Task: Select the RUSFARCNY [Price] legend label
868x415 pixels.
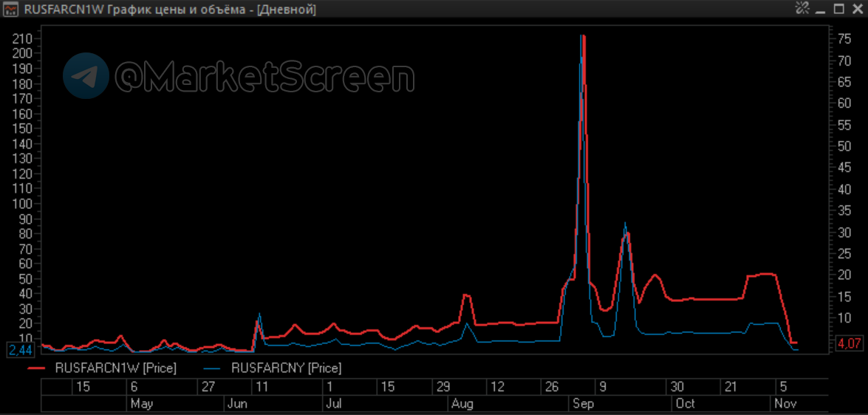Action: click(286, 368)
